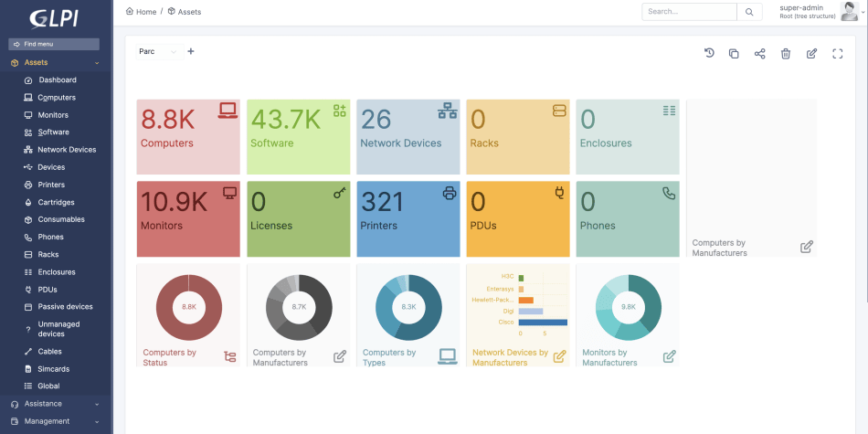
Task: Click the Home breadcrumb icon
Action: tap(130, 11)
